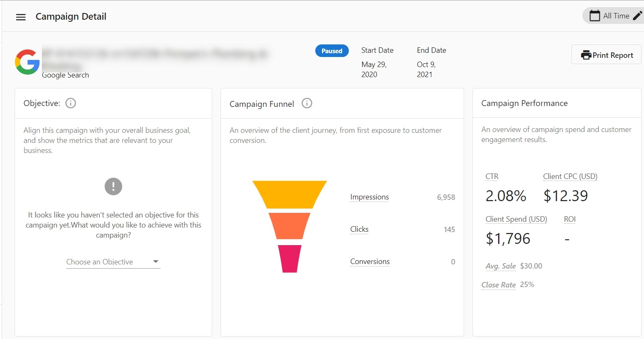This screenshot has height=339, width=644.
Task: Click the Clicks value showing 145
Action: tap(449, 229)
